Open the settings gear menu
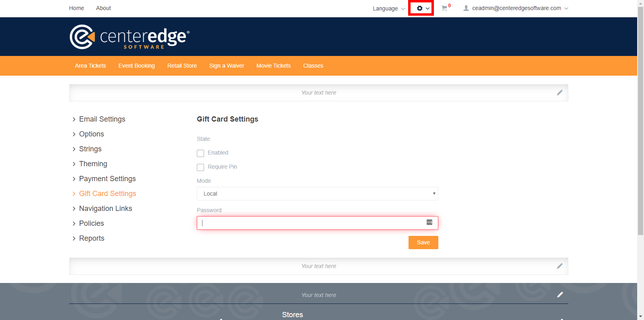The height and width of the screenshot is (320, 644). (x=421, y=8)
